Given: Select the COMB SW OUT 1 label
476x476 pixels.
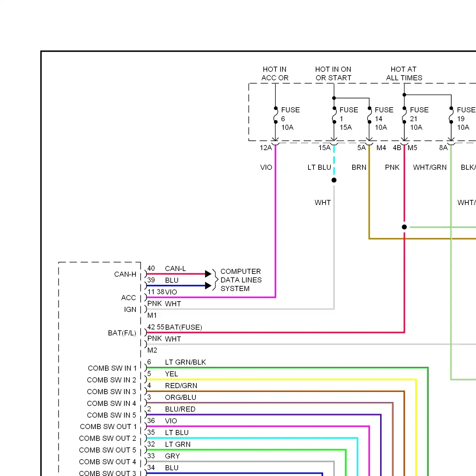Looking at the screenshot, I should (108, 427).
